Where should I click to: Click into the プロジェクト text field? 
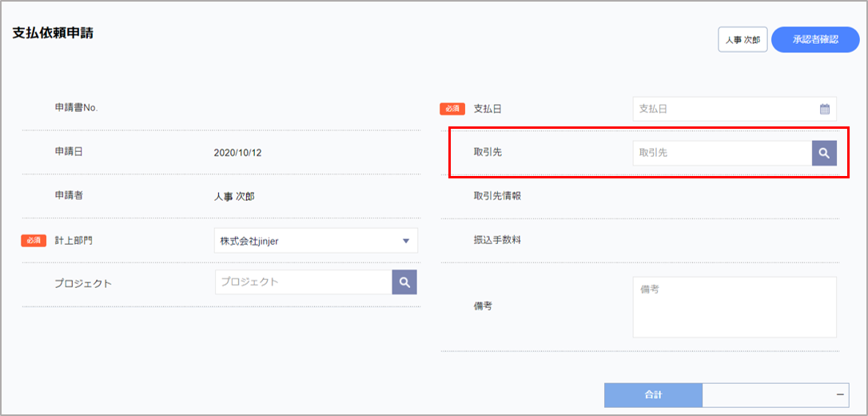tap(304, 282)
